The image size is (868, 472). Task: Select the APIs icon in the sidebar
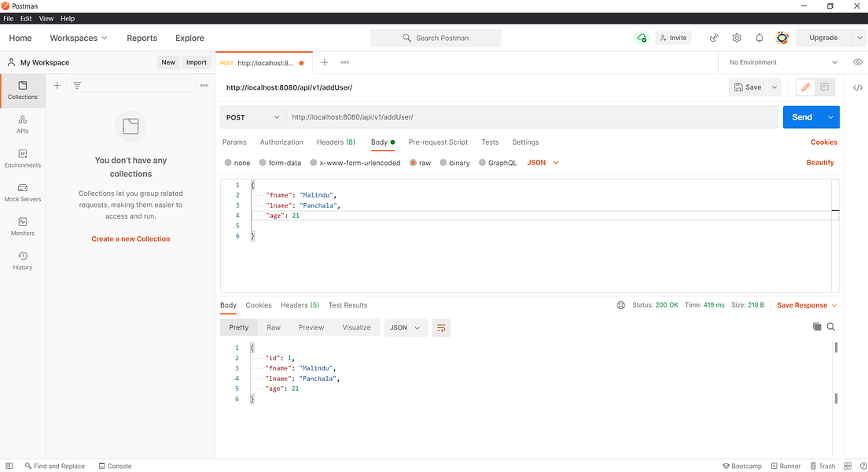point(23,124)
